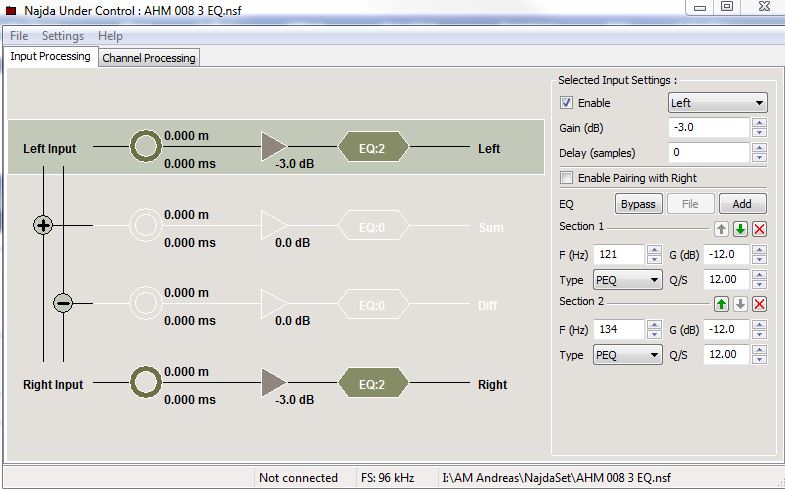Move EQ Section 1 down with green arrow
Image resolution: width=785 pixels, height=489 pixels.
[x=740, y=229]
